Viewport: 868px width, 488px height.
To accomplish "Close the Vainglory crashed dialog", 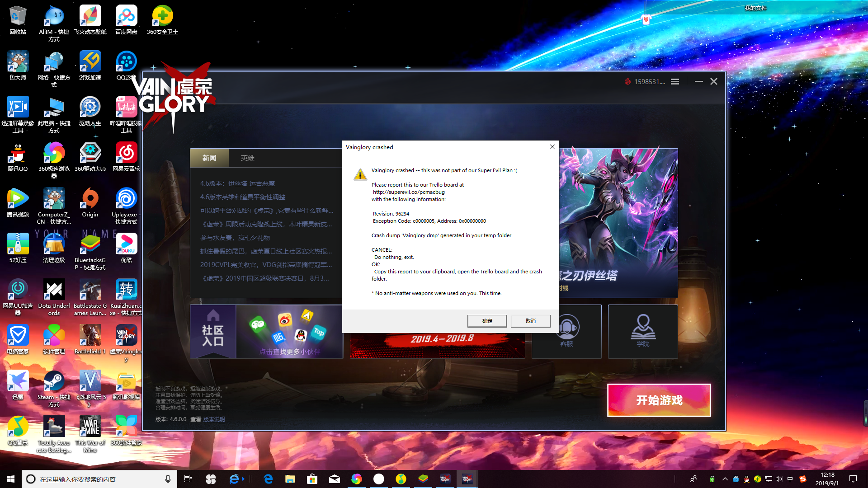I will point(552,147).
